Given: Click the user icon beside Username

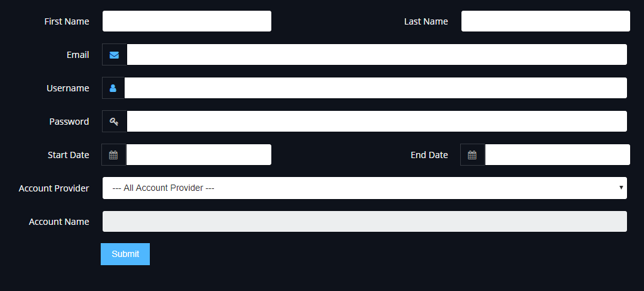Looking at the screenshot, I should tap(113, 88).
